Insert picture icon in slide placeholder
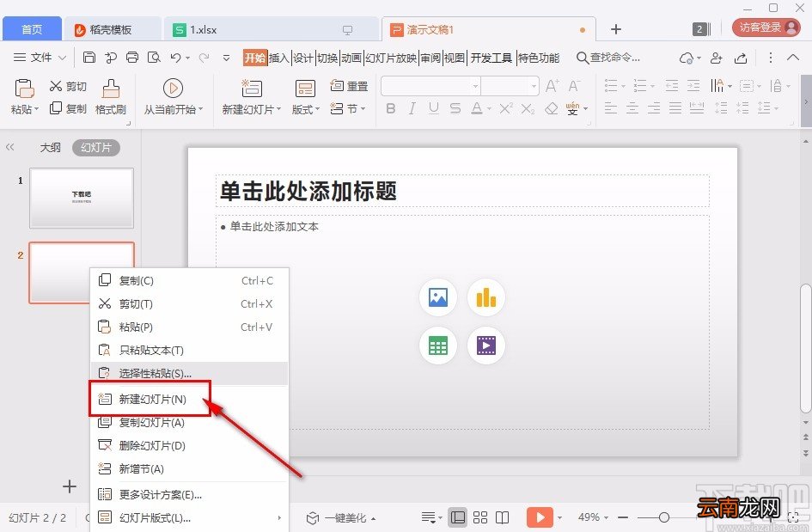Screen dimensions: 812x532 click(438, 297)
